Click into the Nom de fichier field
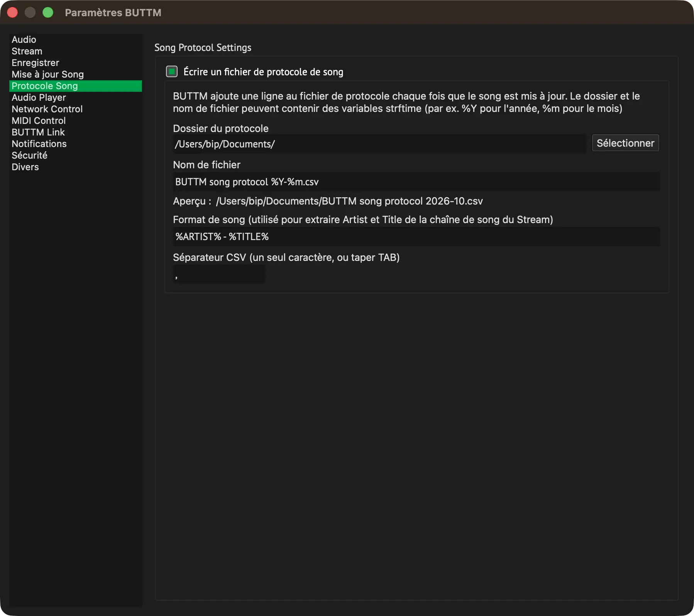The height and width of the screenshot is (616, 694). [416, 182]
